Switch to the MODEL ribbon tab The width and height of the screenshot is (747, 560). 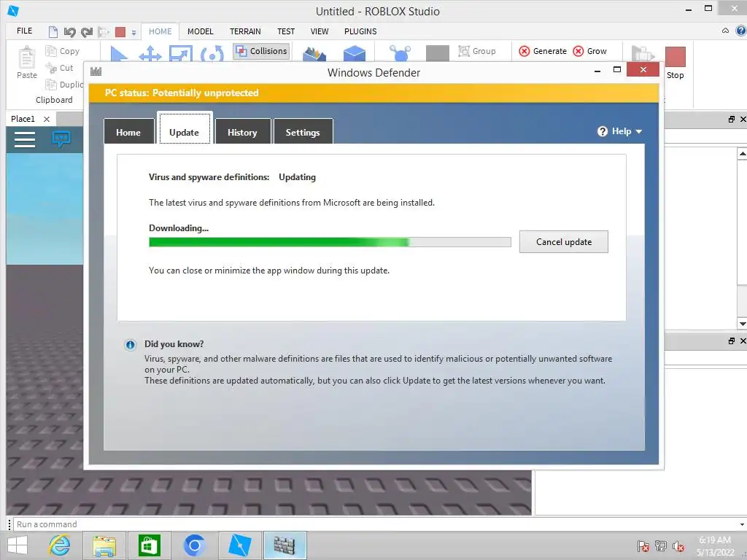200,31
